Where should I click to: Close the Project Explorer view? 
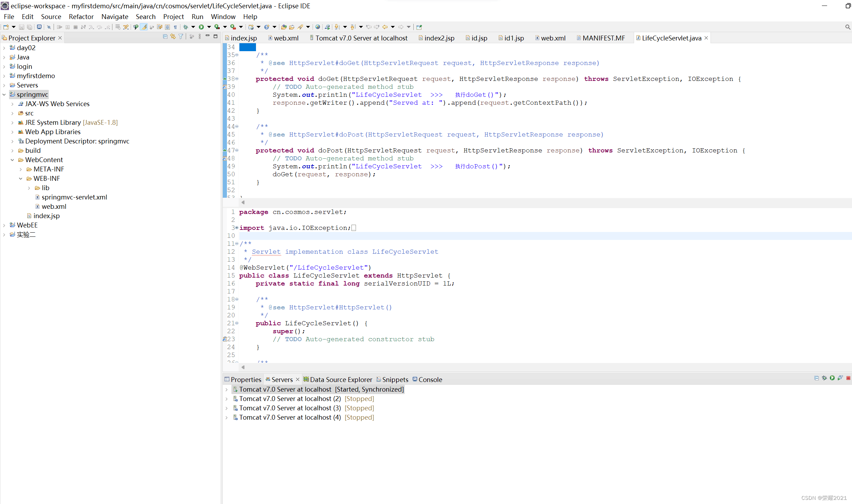(x=60, y=38)
